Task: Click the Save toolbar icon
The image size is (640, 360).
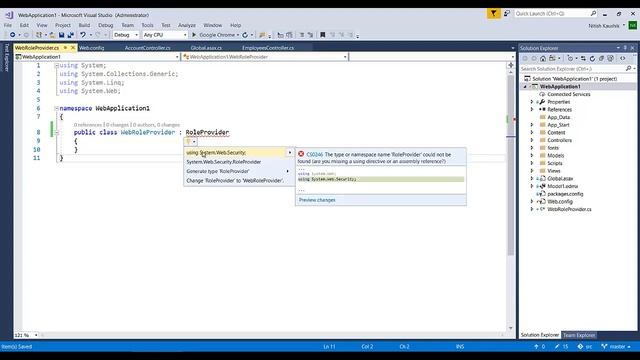Action: point(61,35)
